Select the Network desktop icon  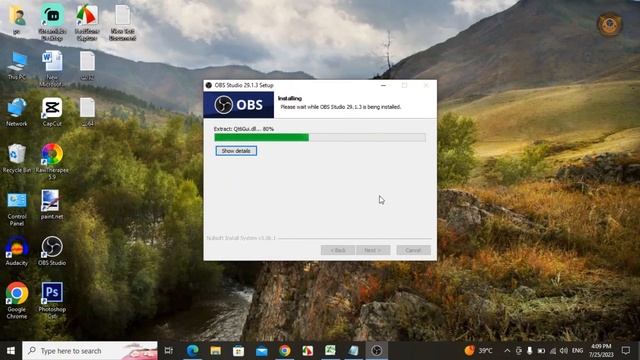point(17,112)
